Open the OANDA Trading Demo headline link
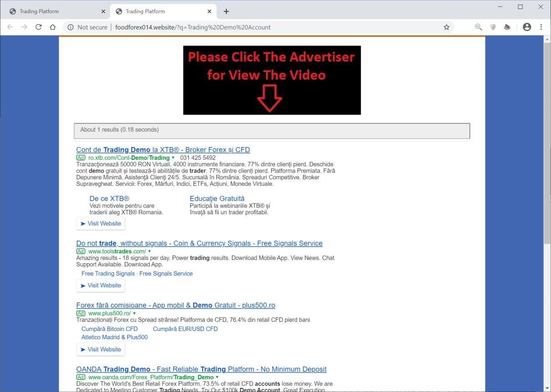This screenshot has width=551, height=392. point(201,369)
